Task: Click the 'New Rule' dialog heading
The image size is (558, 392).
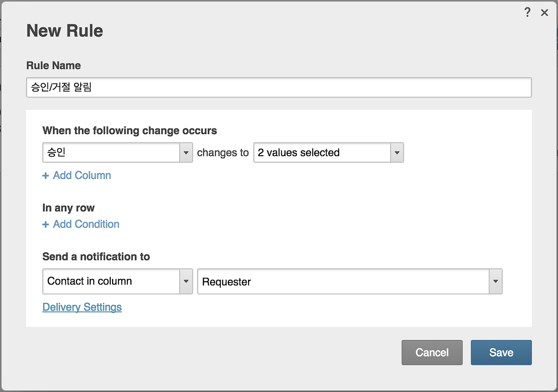Action: coord(65,31)
